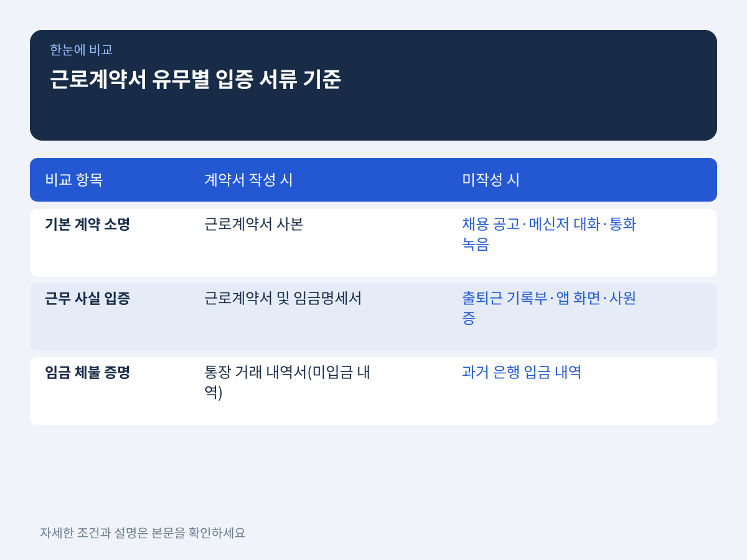Click the '근로계약서 사본' cell
Screen dimensions: 747x560
253,224
